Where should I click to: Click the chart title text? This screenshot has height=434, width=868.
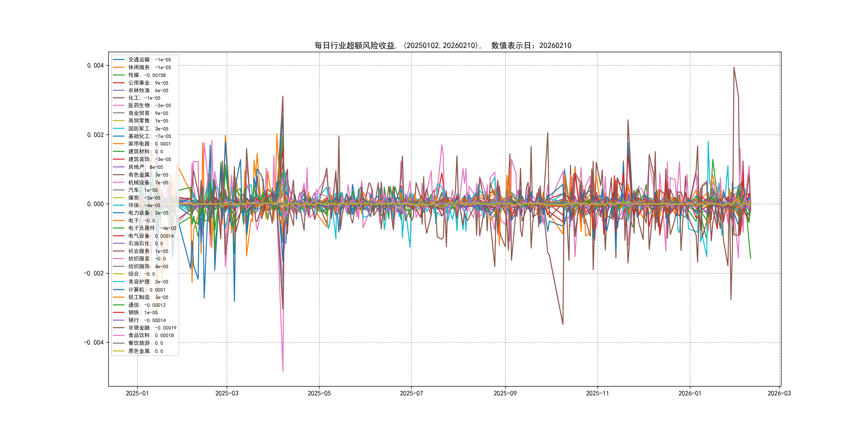pyautogui.click(x=443, y=46)
